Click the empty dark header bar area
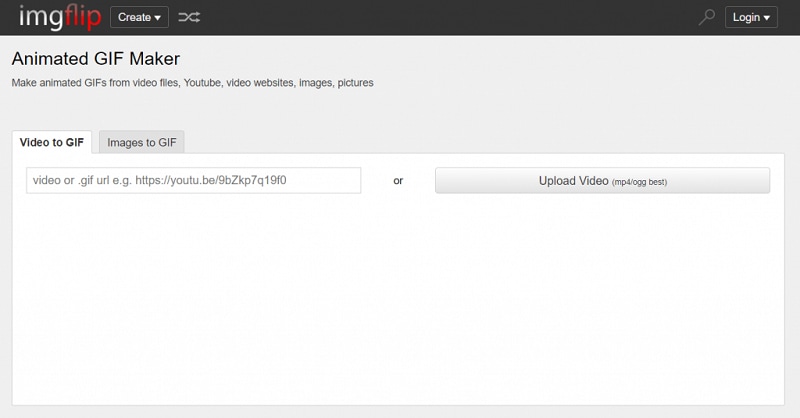This screenshot has width=800, height=418. pos(450,17)
